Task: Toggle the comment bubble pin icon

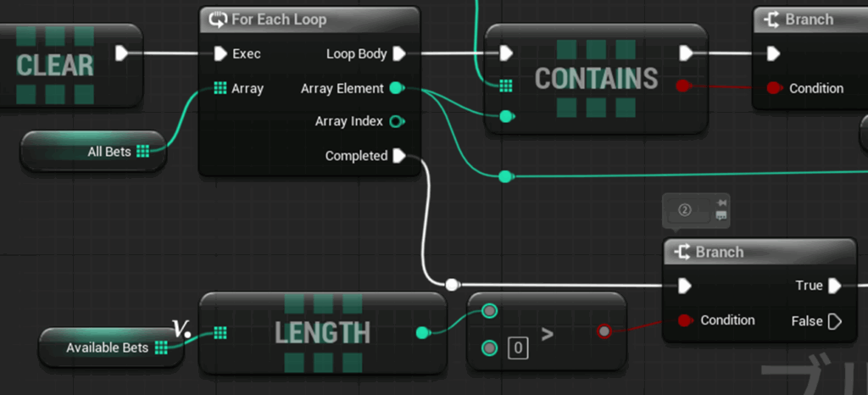Action: pyautogui.click(x=721, y=203)
